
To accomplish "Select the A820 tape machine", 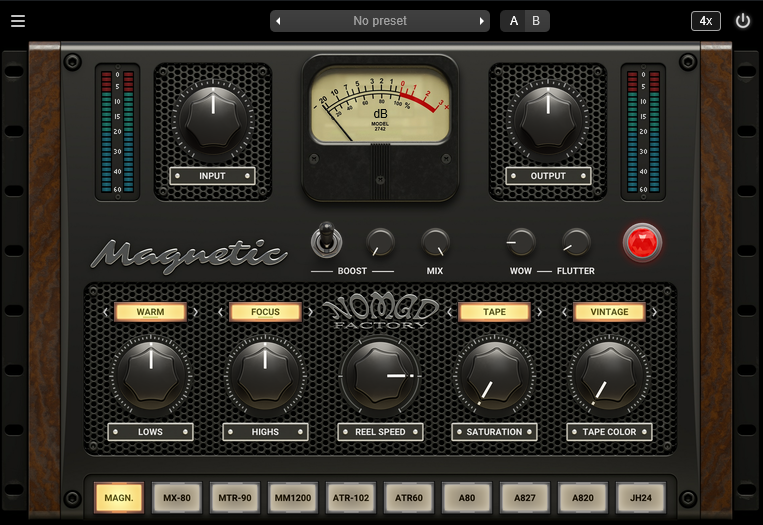I will (x=582, y=498).
